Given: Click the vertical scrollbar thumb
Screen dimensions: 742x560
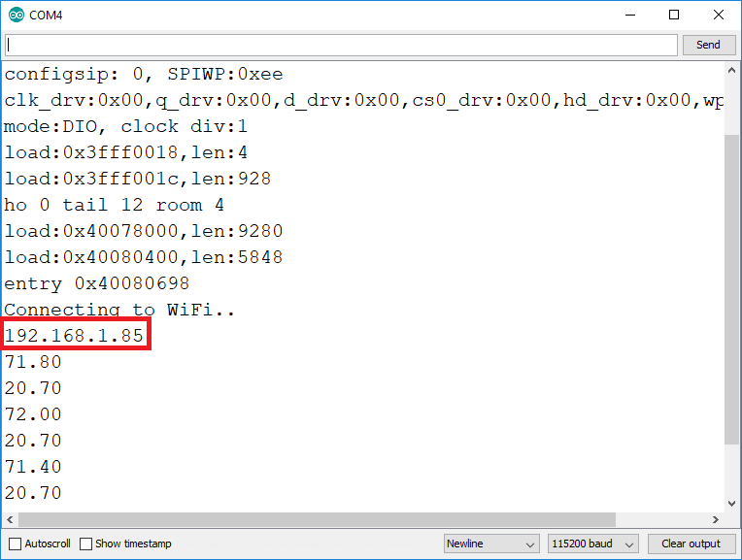Looking at the screenshot, I should (x=732, y=291).
